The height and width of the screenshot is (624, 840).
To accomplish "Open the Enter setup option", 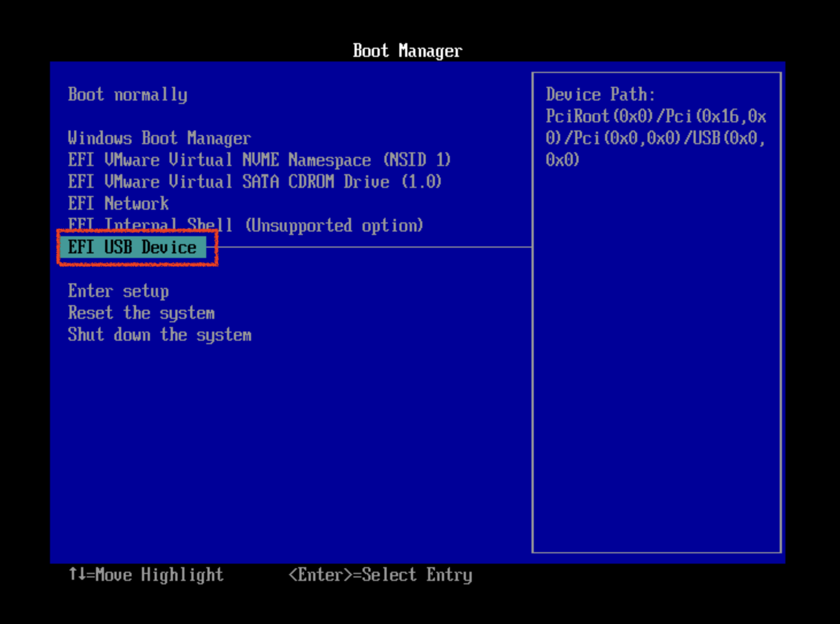I will pos(118,291).
